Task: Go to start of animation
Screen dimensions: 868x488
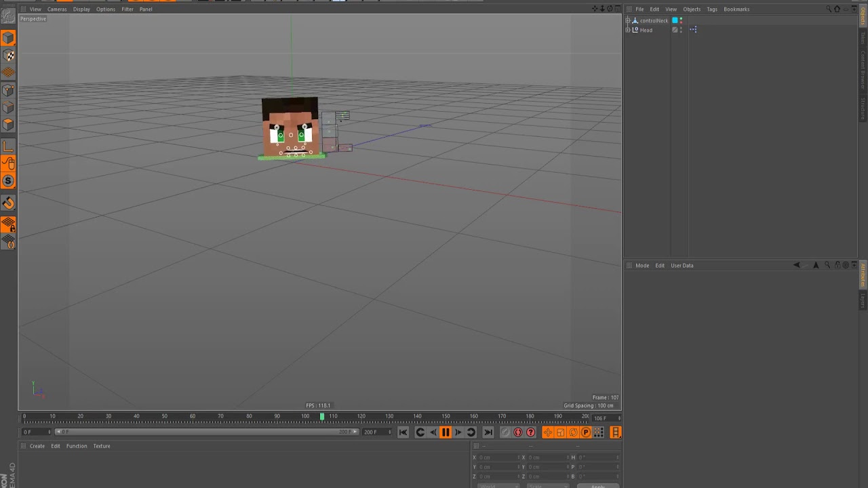Action: (403, 432)
